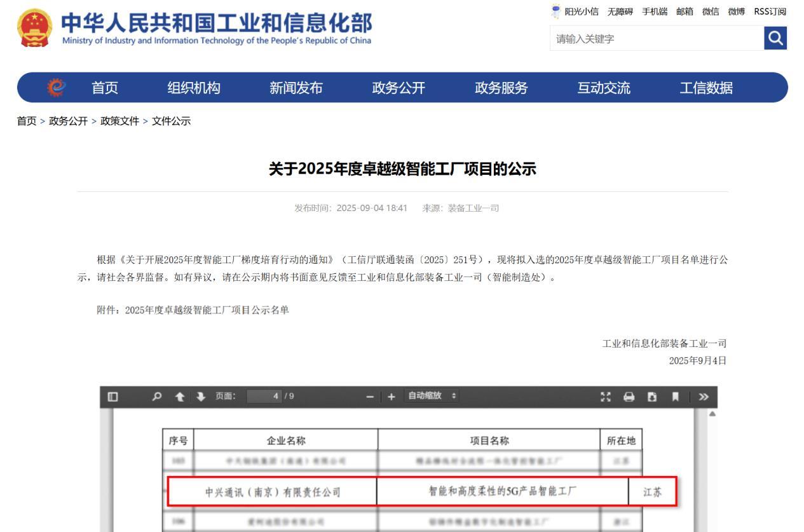This screenshot has width=804, height=532.
Task: Zoom out of the PDF document
Action: click(x=369, y=395)
